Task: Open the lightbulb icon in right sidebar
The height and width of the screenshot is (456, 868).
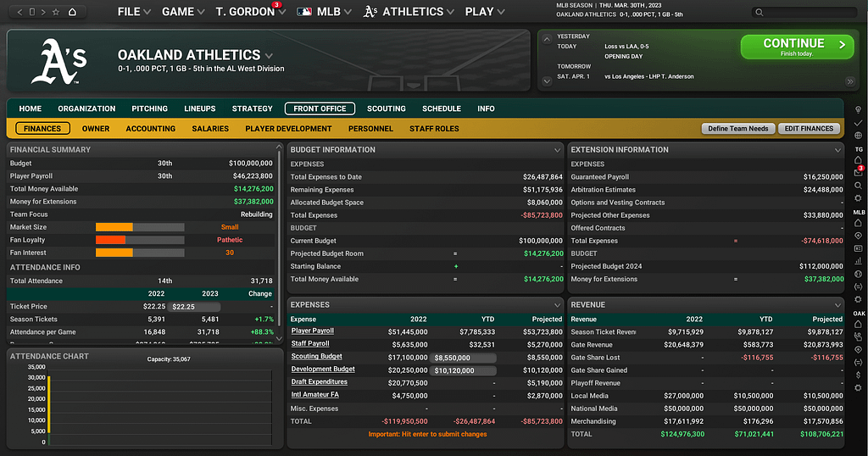Action: tap(859, 109)
